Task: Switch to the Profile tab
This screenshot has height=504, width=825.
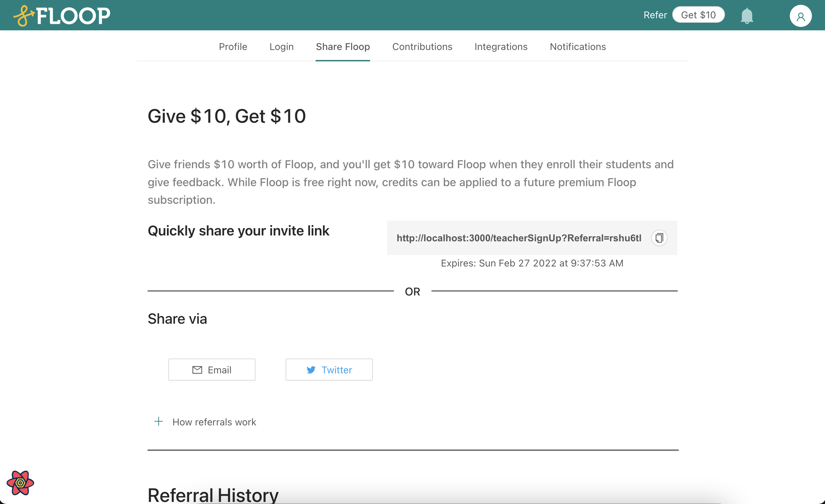Action: tap(233, 47)
